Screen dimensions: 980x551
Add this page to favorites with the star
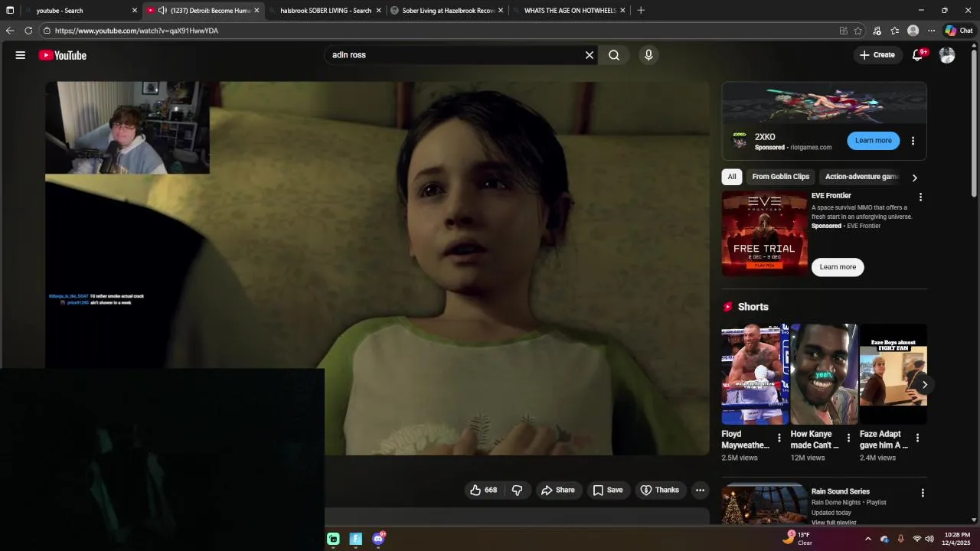tap(858, 31)
